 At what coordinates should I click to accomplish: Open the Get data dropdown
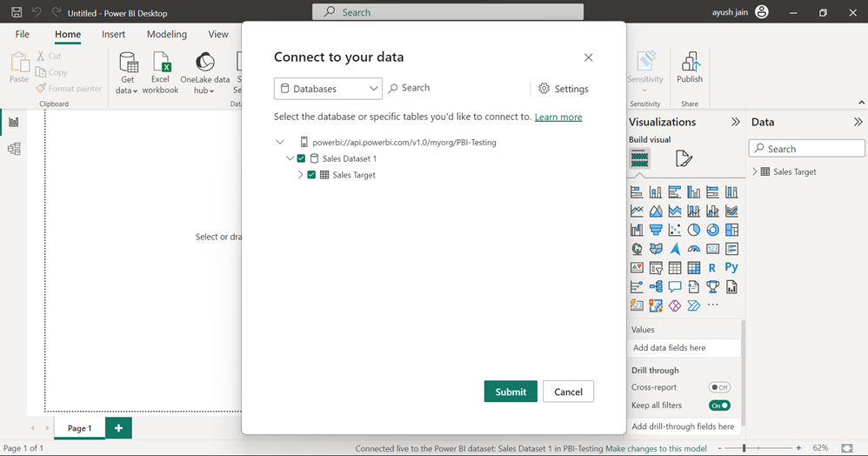pos(127,73)
